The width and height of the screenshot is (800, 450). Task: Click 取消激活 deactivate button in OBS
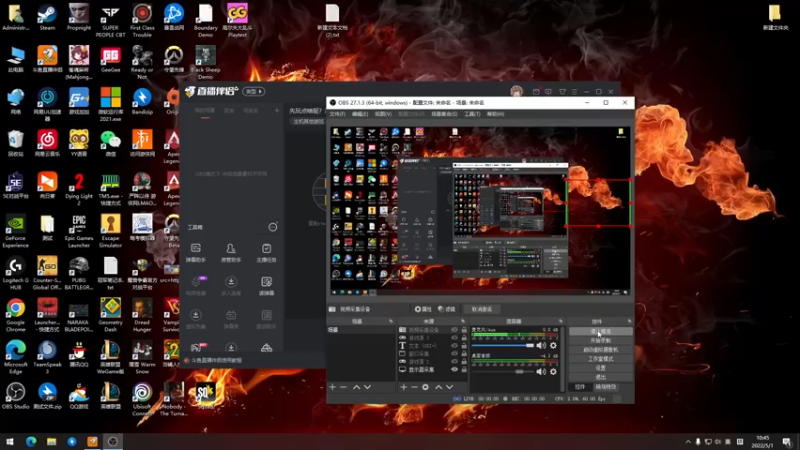pos(482,309)
